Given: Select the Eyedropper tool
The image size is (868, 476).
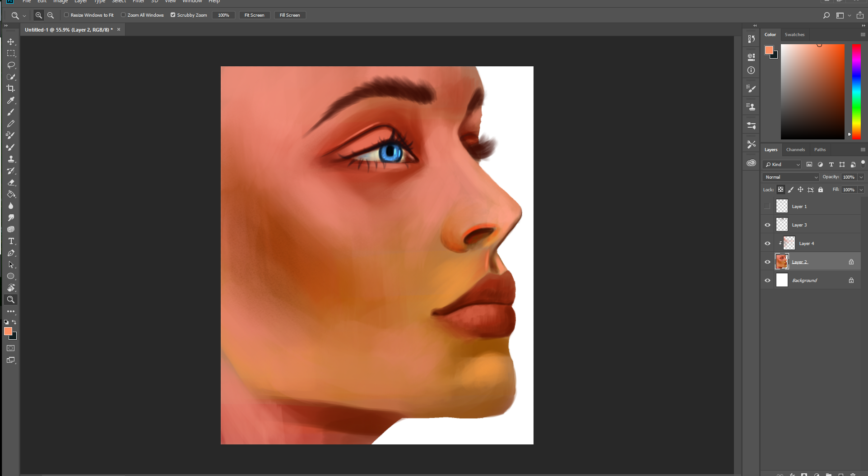Looking at the screenshot, I should pos(11,100).
